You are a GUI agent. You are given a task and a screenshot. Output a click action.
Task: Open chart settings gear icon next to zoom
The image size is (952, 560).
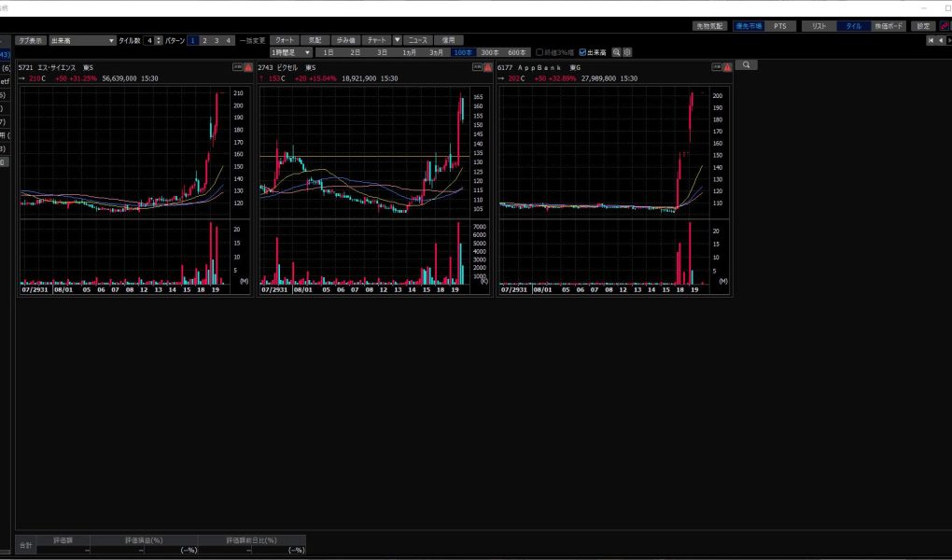627,52
